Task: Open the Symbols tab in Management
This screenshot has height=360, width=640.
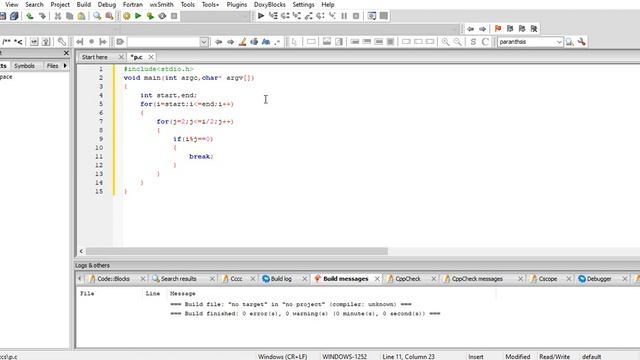Action: point(24,66)
